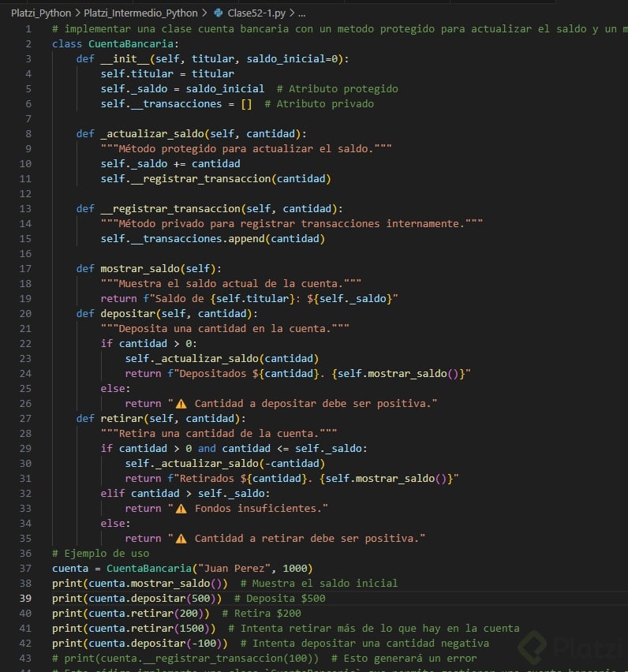
Task: Click the 'else:' keyword on line 34
Action: pyautogui.click(x=115, y=524)
